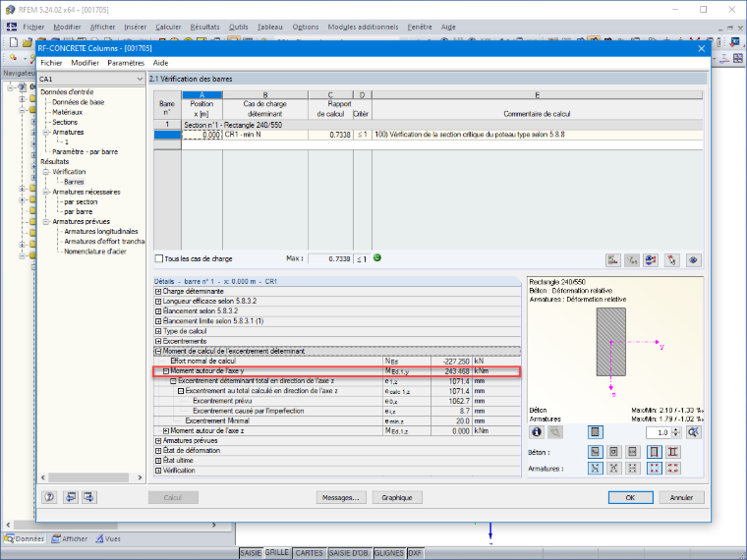Toggle CARTES in the RFEM status bar

(x=310, y=553)
